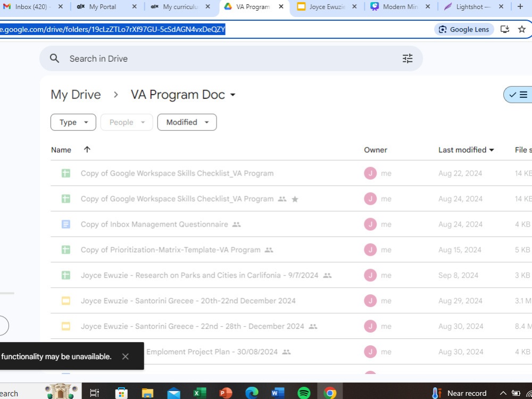532x399 pixels.
Task: Open Excel from the taskbar
Action: coord(200,393)
